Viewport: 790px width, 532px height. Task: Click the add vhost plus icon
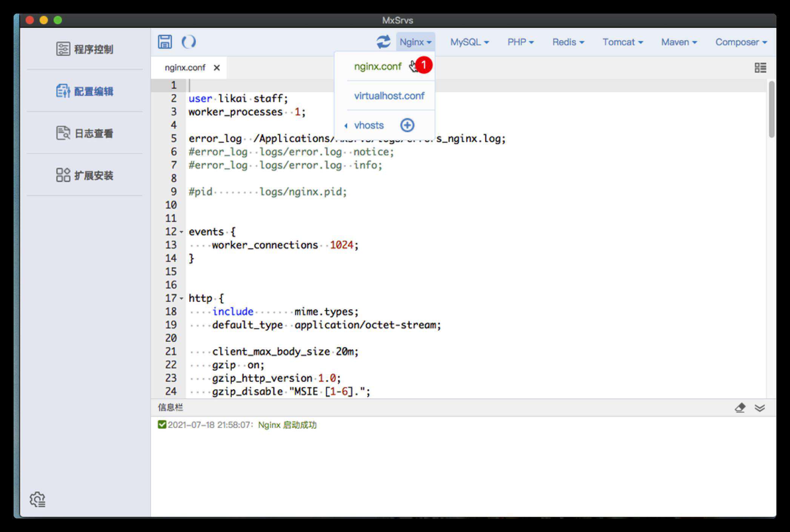407,125
